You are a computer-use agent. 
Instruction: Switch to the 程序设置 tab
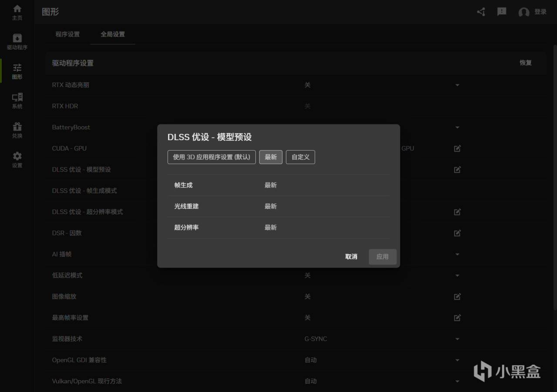(x=67, y=34)
